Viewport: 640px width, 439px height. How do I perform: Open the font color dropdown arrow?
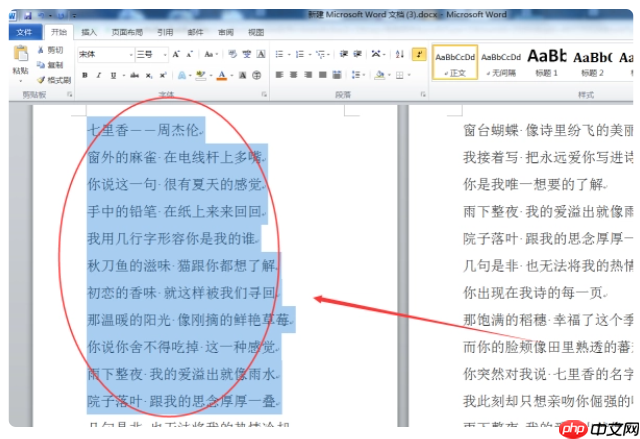(x=231, y=76)
